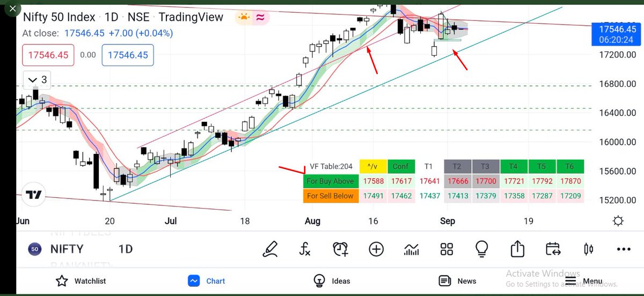Select the For Buy Above green cell
644x296 pixels.
(x=330, y=181)
